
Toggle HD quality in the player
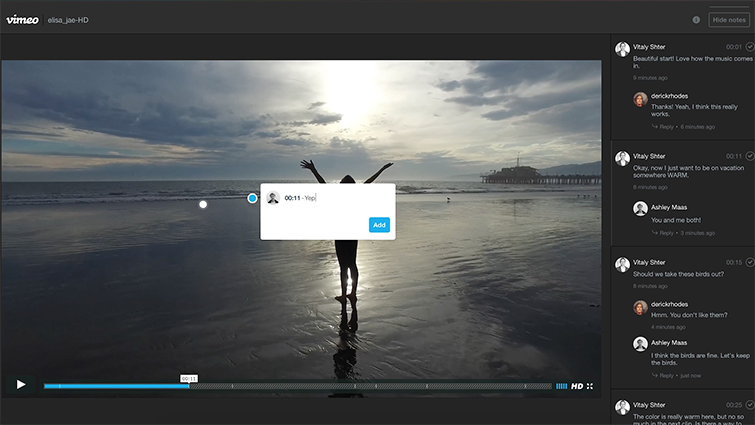tap(577, 386)
